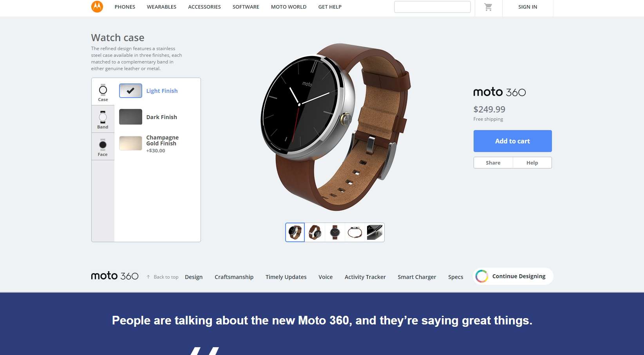Select the checked Light Finish swatch
The height and width of the screenshot is (355, 644).
pos(130,91)
